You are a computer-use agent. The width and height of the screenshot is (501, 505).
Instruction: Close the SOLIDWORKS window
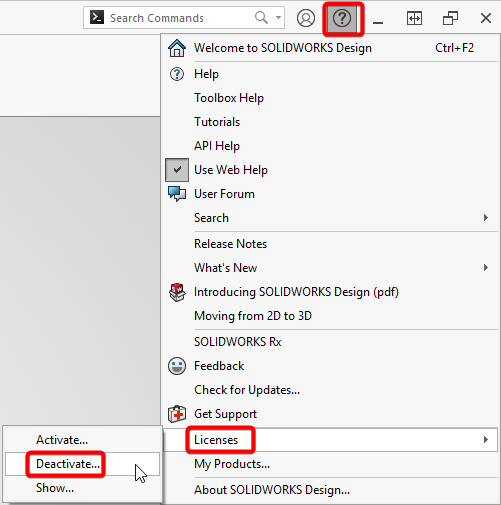pyautogui.click(x=486, y=18)
